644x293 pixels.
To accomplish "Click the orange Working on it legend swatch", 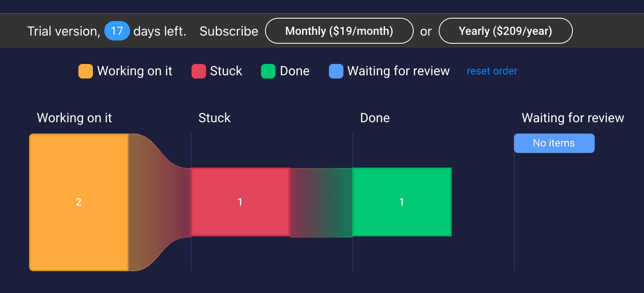I will (85, 71).
